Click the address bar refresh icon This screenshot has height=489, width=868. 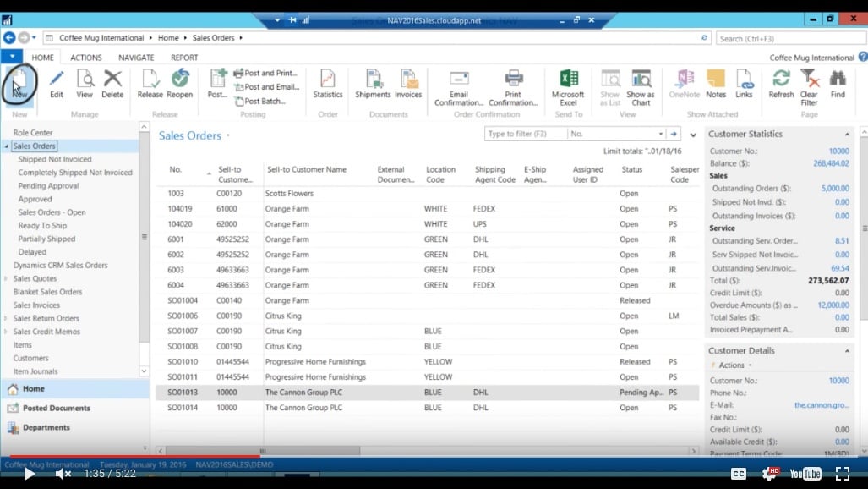tap(704, 38)
